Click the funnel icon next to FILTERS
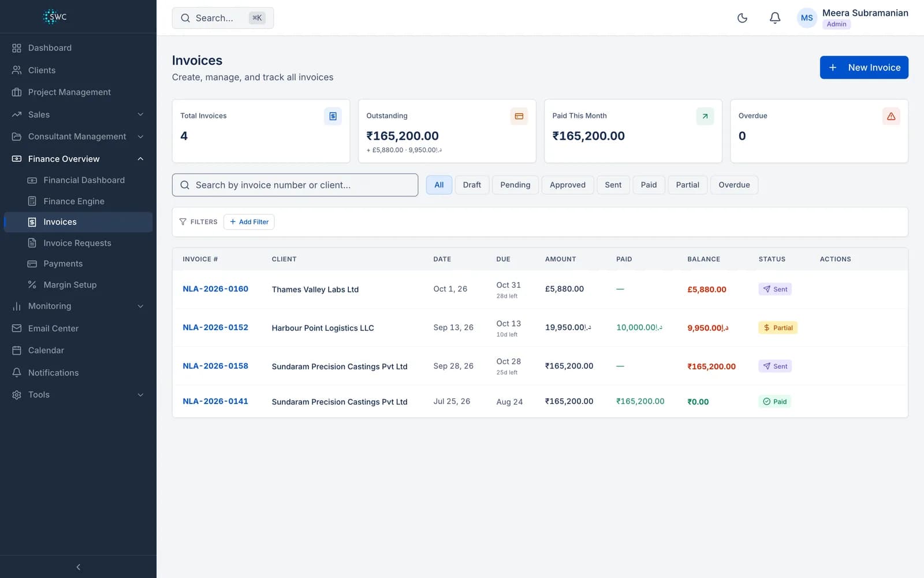The width and height of the screenshot is (924, 578). (x=183, y=222)
